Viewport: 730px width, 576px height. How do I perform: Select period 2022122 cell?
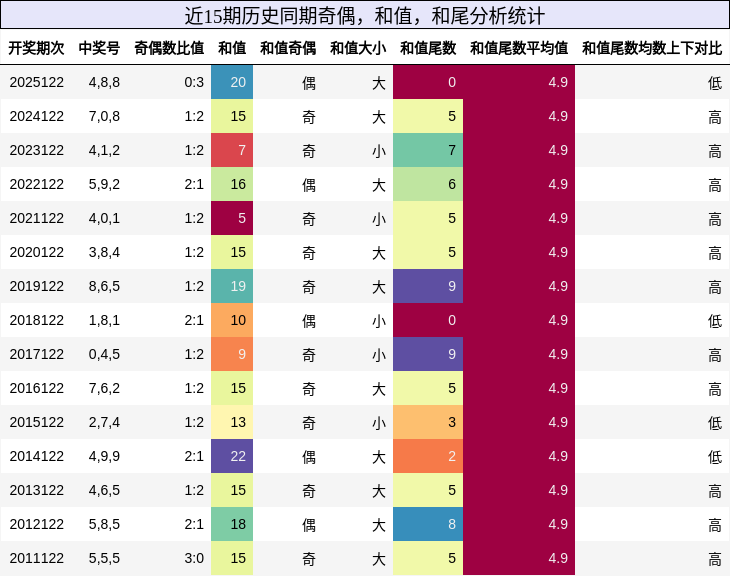click(36, 184)
